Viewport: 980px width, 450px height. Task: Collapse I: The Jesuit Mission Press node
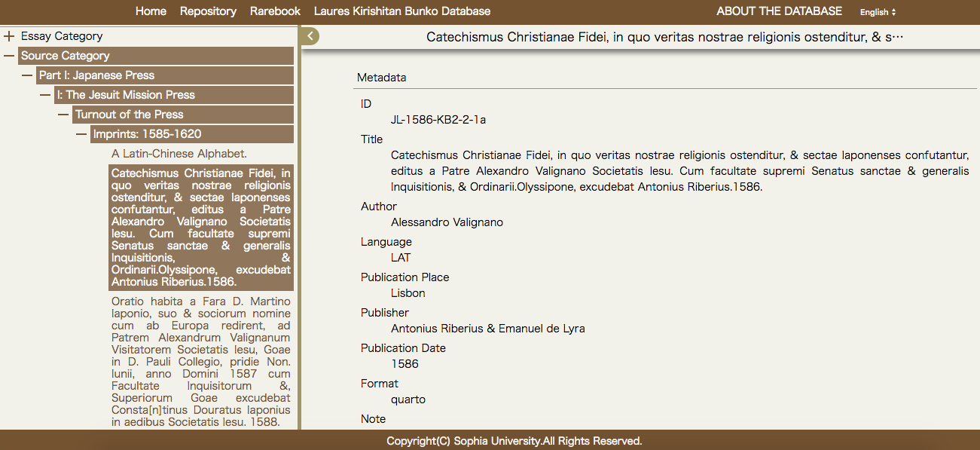[45, 95]
